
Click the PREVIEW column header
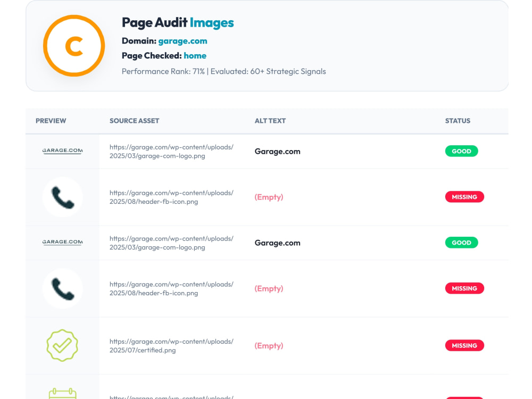51,121
